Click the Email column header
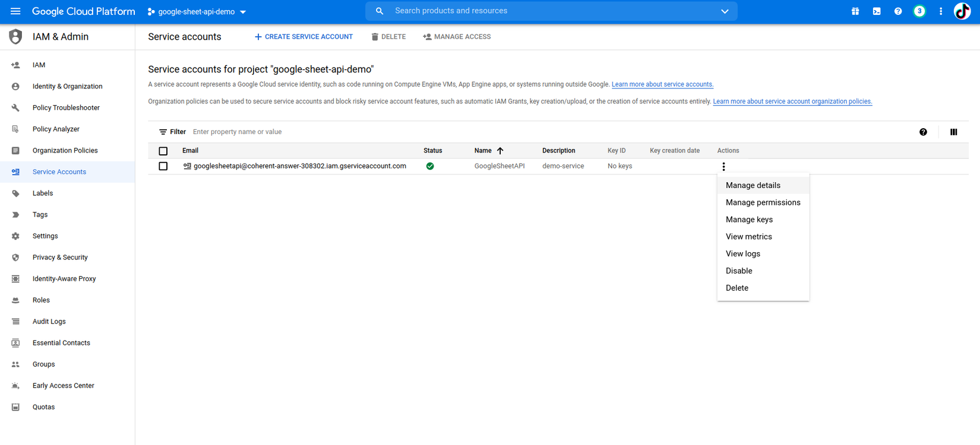 tap(190, 151)
